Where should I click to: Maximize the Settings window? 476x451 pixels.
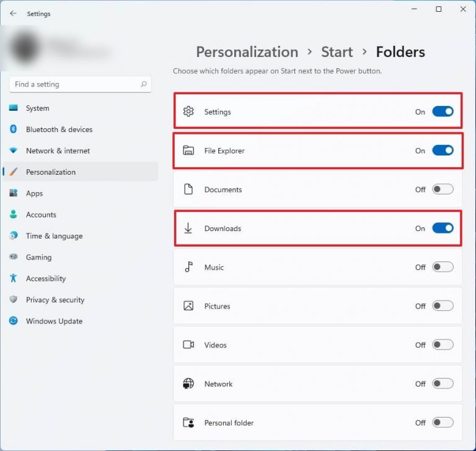pos(439,9)
